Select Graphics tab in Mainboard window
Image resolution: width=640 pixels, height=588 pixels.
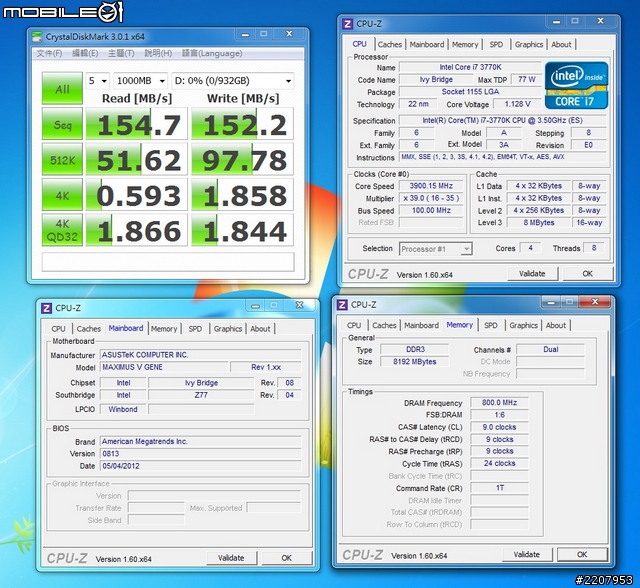[228, 328]
